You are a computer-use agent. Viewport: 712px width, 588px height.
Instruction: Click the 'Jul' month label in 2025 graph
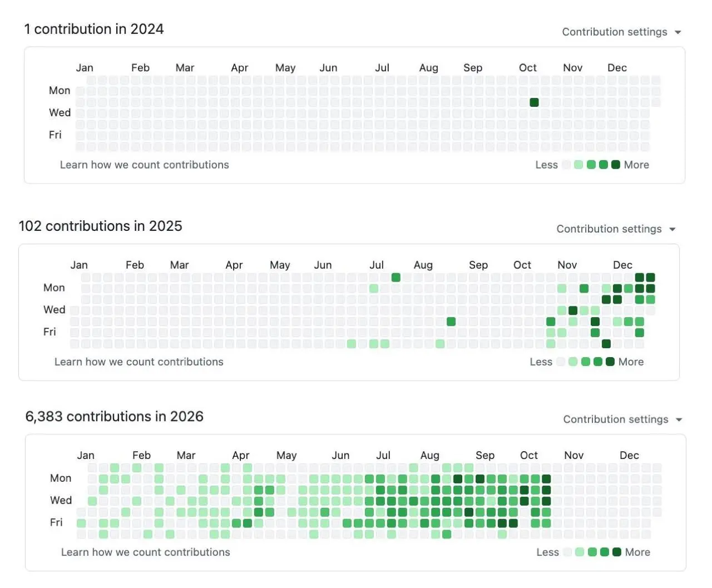(x=377, y=265)
